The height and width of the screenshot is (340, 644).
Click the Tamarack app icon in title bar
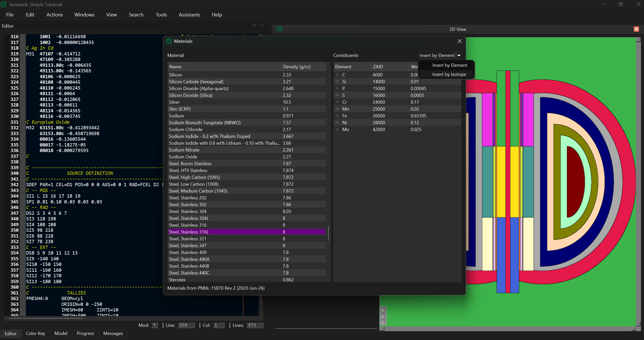click(x=4, y=4)
